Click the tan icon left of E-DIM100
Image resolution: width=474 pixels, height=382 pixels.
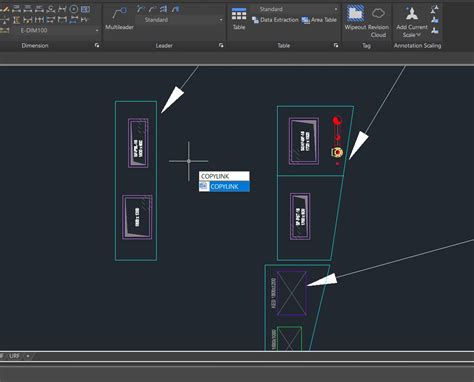[x=5, y=30]
